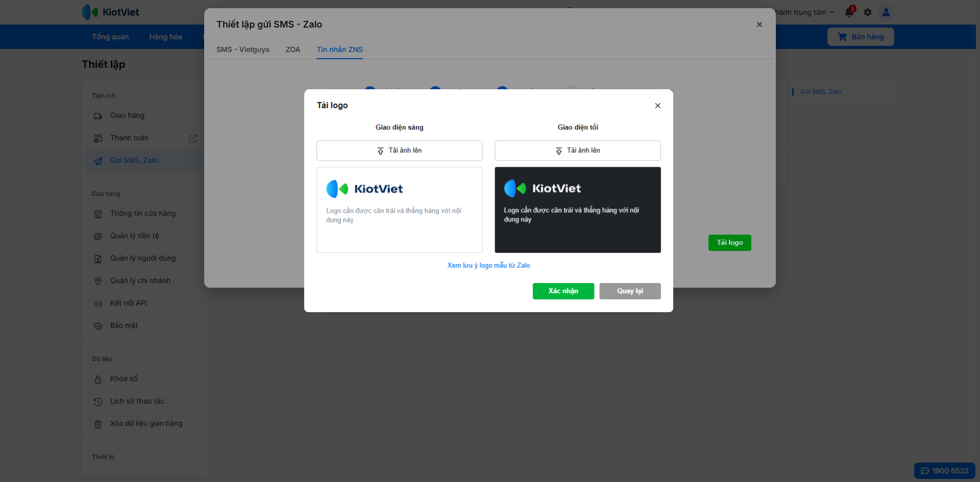Click the external link icon beside Thanh toán
Image resolution: width=980 pixels, height=482 pixels.
click(x=193, y=139)
